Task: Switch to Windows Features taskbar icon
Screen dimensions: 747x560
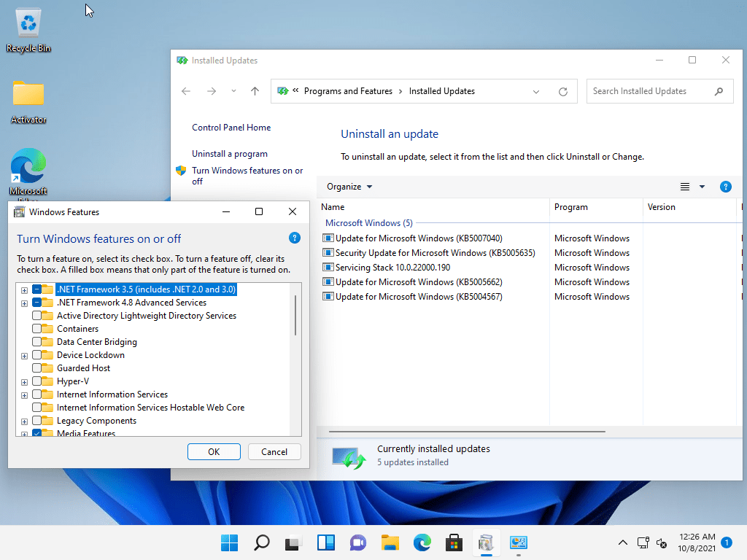Action: pyautogui.click(x=486, y=542)
